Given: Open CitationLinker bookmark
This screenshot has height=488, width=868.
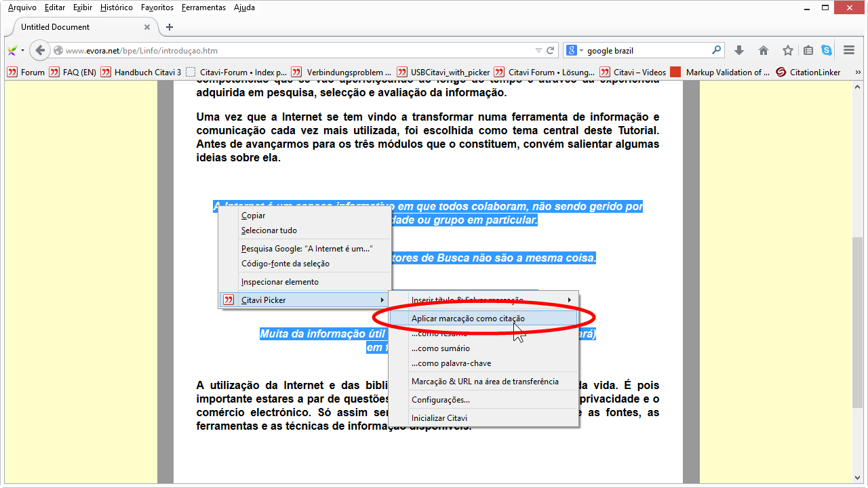Looking at the screenshot, I should point(808,72).
